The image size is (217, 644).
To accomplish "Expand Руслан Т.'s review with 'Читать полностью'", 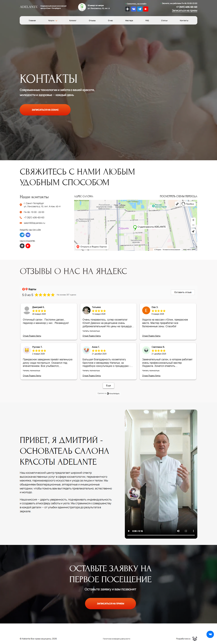I will 31,371.
